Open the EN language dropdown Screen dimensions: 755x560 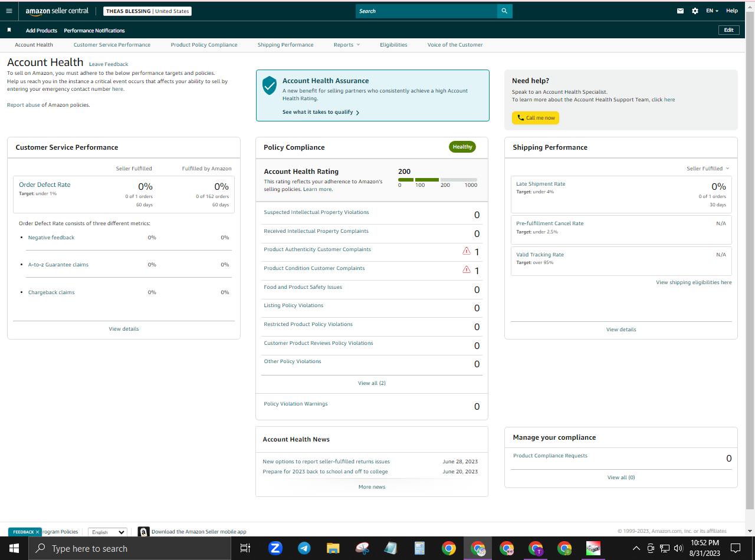(712, 11)
